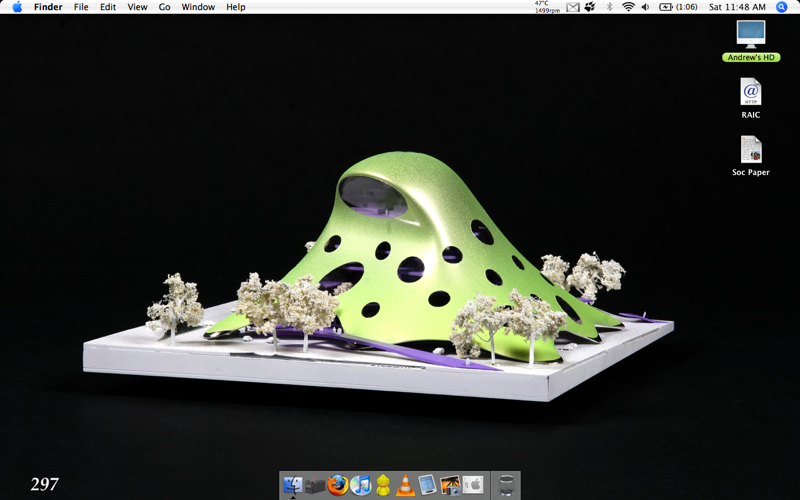The height and width of the screenshot is (500, 800).
Task: Open the mailbox app in the Dock
Action: (x=315, y=485)
